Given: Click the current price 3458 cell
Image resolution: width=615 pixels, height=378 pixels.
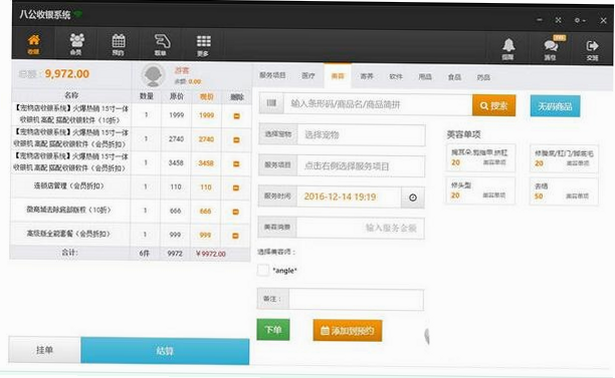Looking at the screenshot, I should [206, 163].
